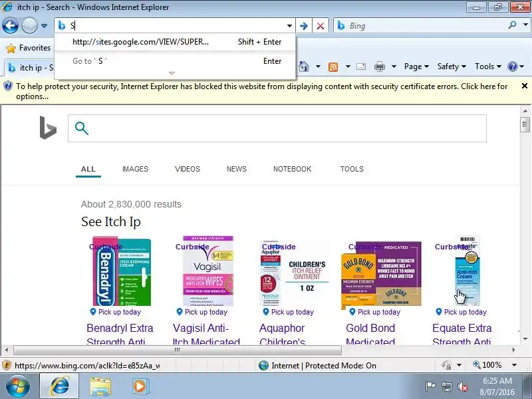
Task: Switch to the VIDEOS tab
Action: pos(188,169)
